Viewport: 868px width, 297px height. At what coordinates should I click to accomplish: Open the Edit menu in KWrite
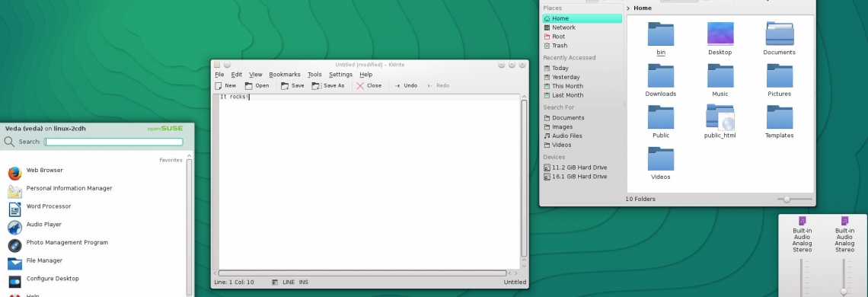(x=236, y=75)
